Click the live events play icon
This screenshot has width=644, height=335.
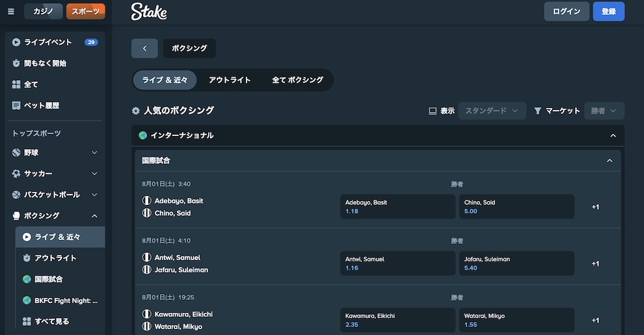point(16,42)
